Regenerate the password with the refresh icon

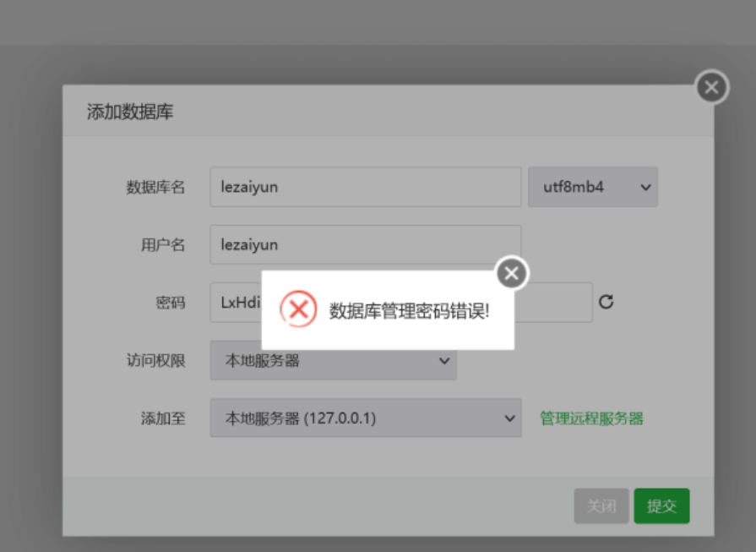pos(606,302)
